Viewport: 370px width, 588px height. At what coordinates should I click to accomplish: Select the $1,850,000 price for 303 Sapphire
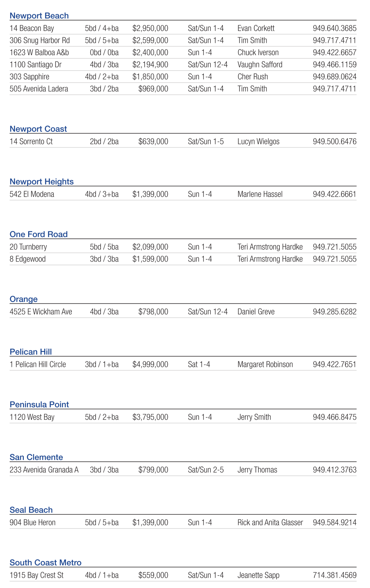150,77
